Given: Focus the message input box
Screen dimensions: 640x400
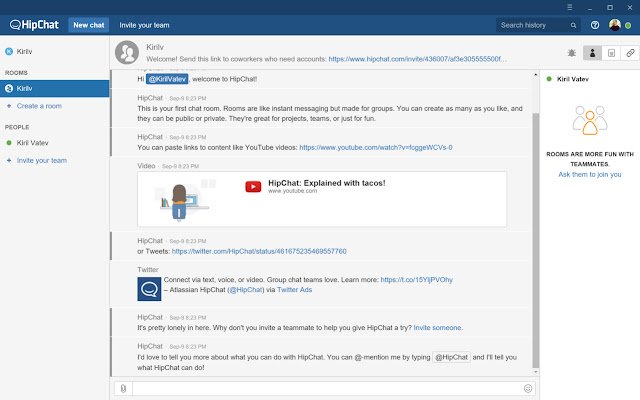Looking at the screenshot, I should (x=327, y=389).
